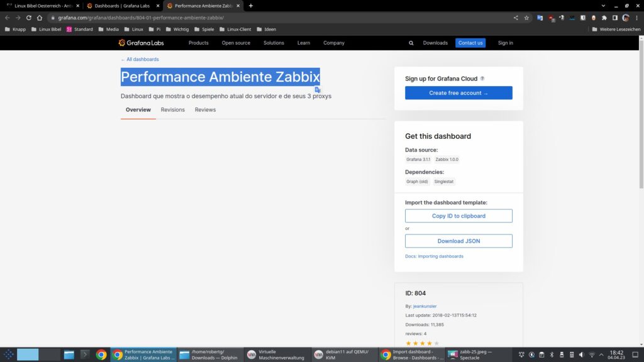
Task: Expand the hidden system tray icons
Action: click(x=601, y=354)
